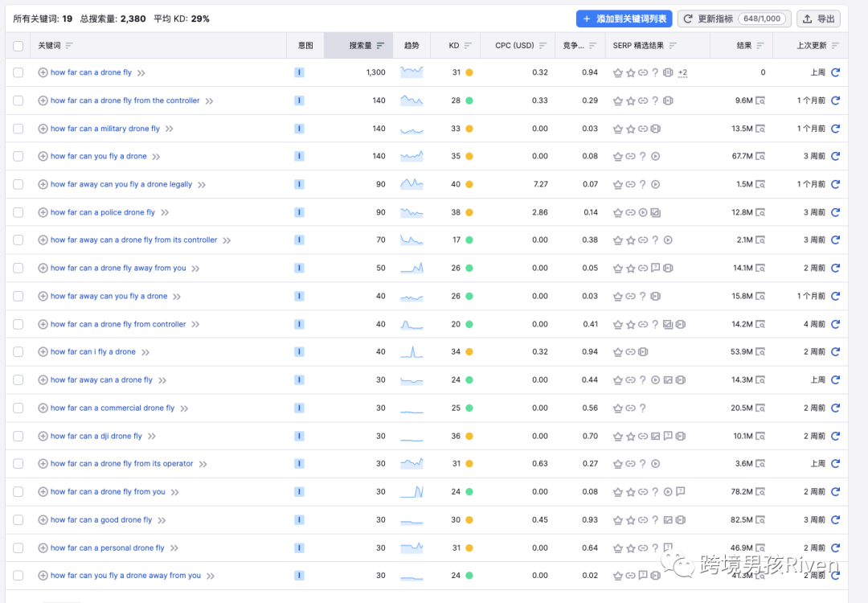Expand double chevron beside "how far can you fly a drone"
Image resolution: width=868 pixels, height=603 pixels.
pyautogui.click(x=156, y=157)
